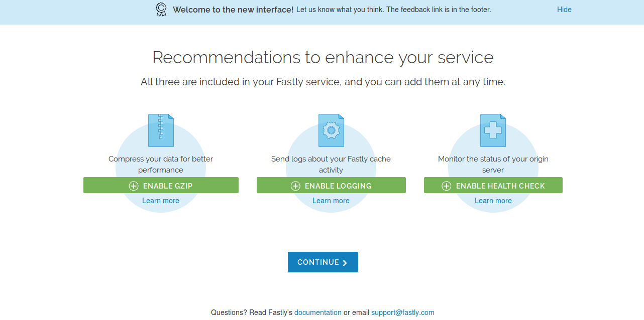Click the chevron arrow on Continue
644x320 pixels.
[x=345, y=262]
